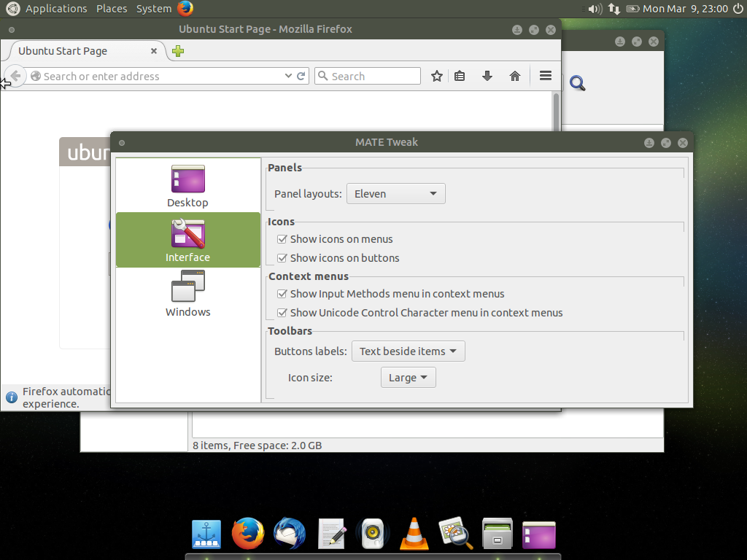Viewport: 747px width, 560px height.
Task: Open the Firefox hamburger menu
Action: point(546,76)
